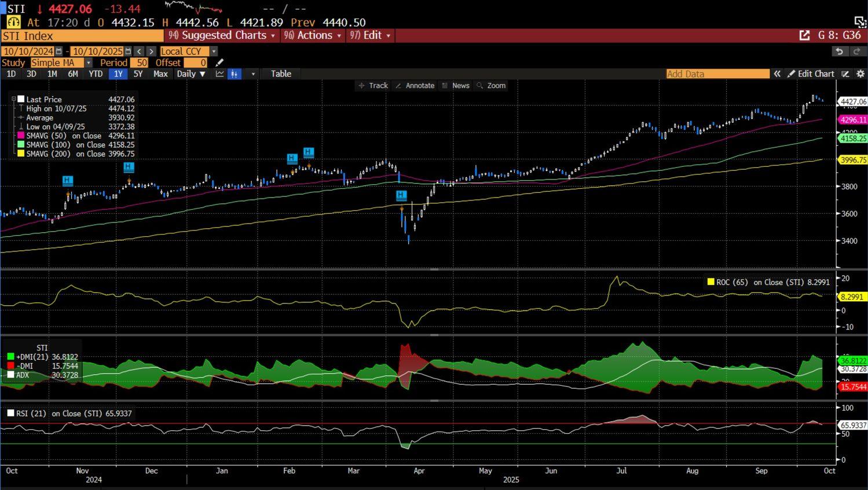This screenshot has width=868, height=490.
Task: Toggle the Track crosshair mode
Action: coord(373,85)
